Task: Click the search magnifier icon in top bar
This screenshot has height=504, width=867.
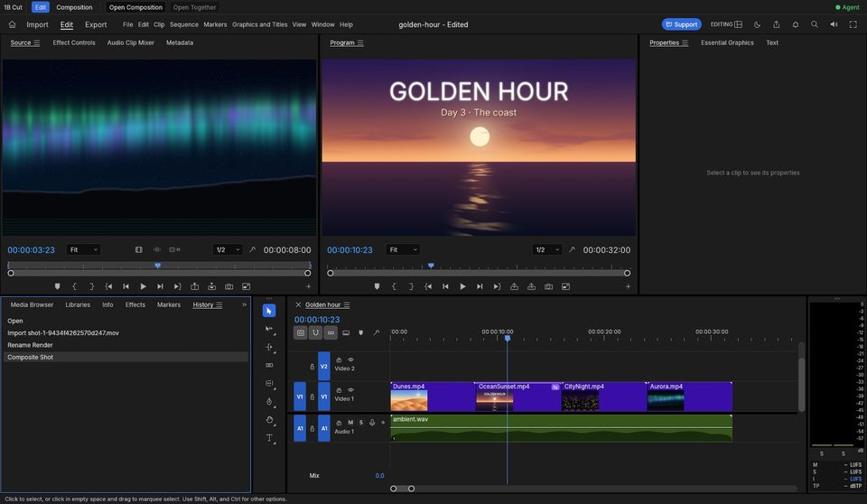Action: pos(815,24)
